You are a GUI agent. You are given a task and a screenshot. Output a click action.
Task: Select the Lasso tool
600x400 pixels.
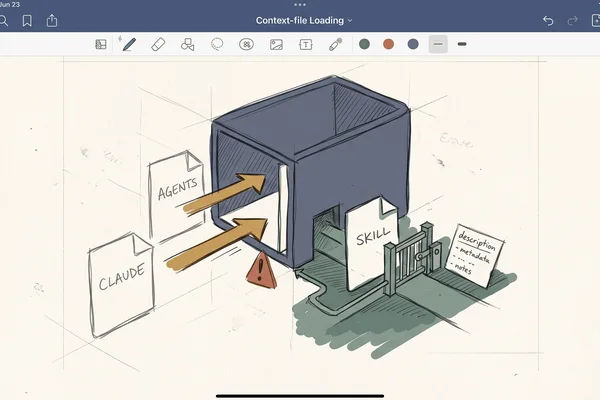(x=217, y=44)
